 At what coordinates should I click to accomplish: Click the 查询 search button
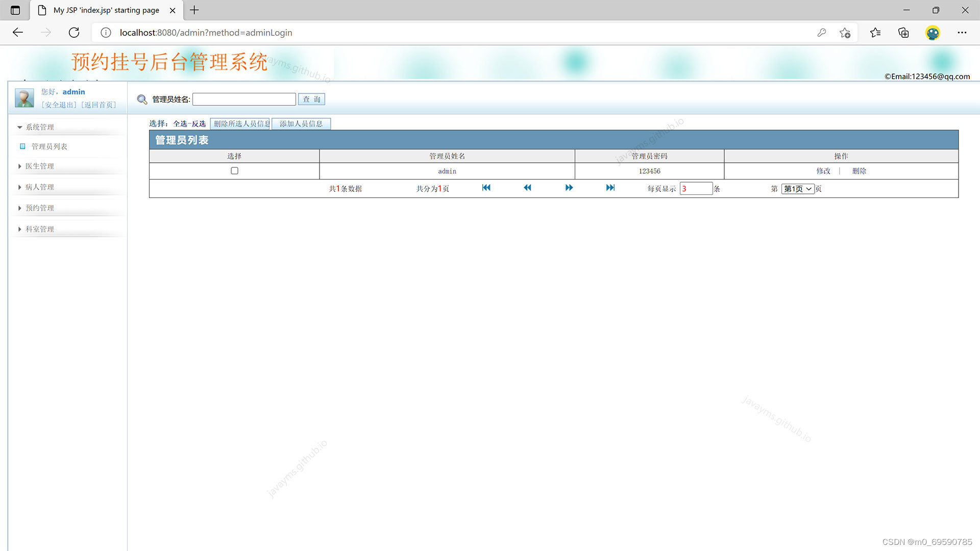pyautogui.click(x=311, y=99)
